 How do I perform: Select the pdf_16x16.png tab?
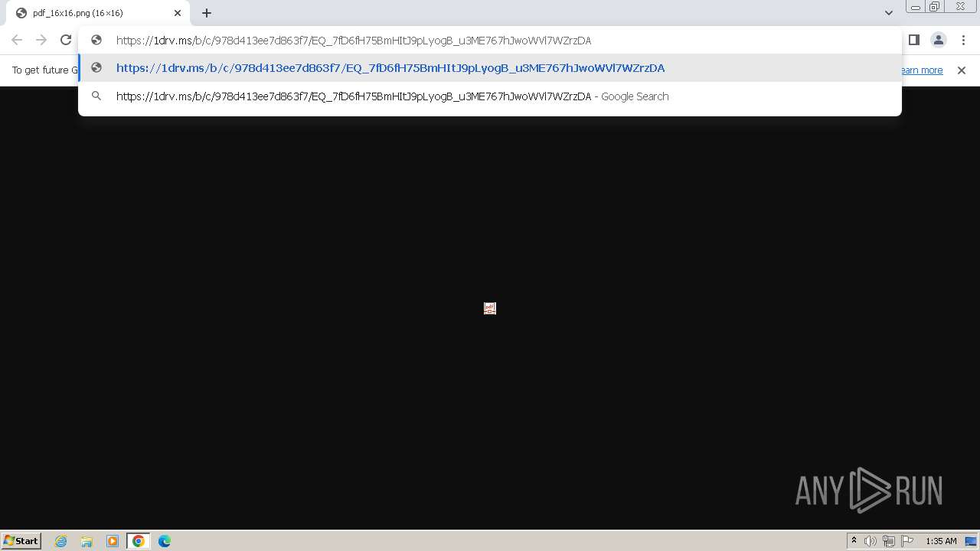point(98,13)
